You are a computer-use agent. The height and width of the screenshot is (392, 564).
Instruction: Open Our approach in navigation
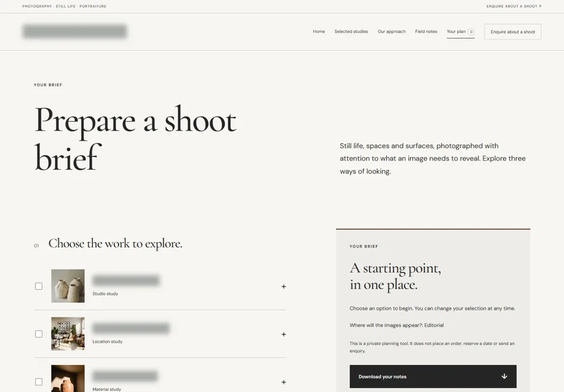(x=391, y=32)
